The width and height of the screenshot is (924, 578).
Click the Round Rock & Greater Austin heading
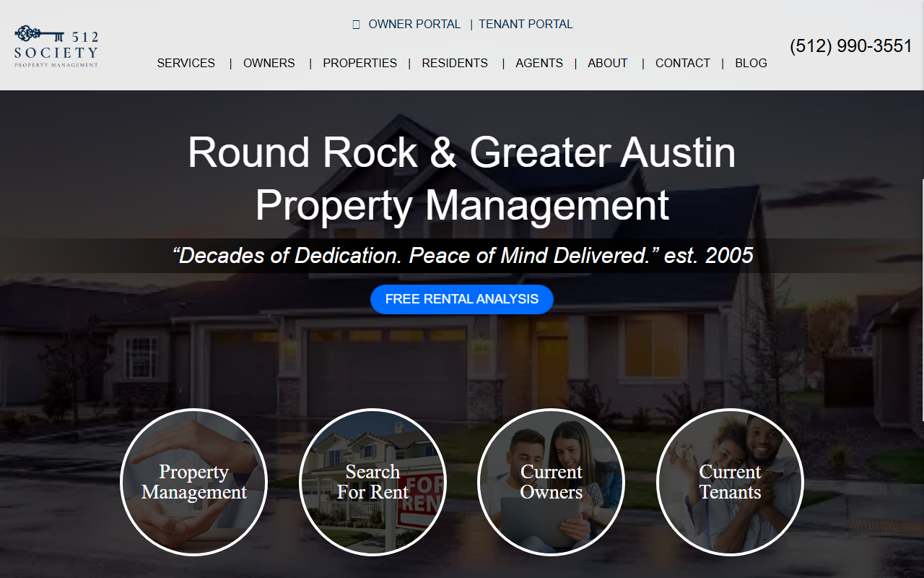(x=462, y=178)
